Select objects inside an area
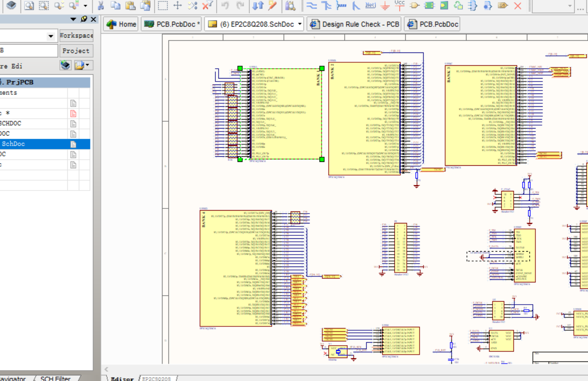This screenshot has height=381, width=588. click(x=163, y=6)
